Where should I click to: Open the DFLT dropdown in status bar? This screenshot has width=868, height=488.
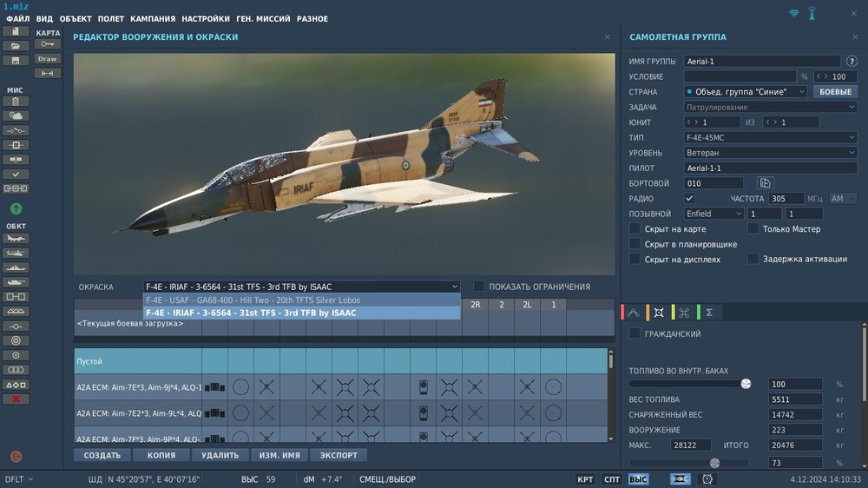(19, 479)
